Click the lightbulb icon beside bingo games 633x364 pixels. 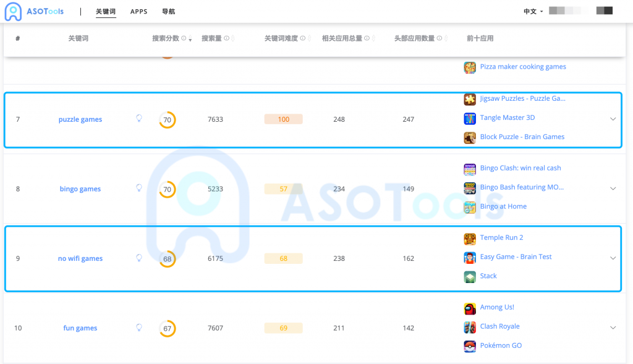click(x=139, y=188)
